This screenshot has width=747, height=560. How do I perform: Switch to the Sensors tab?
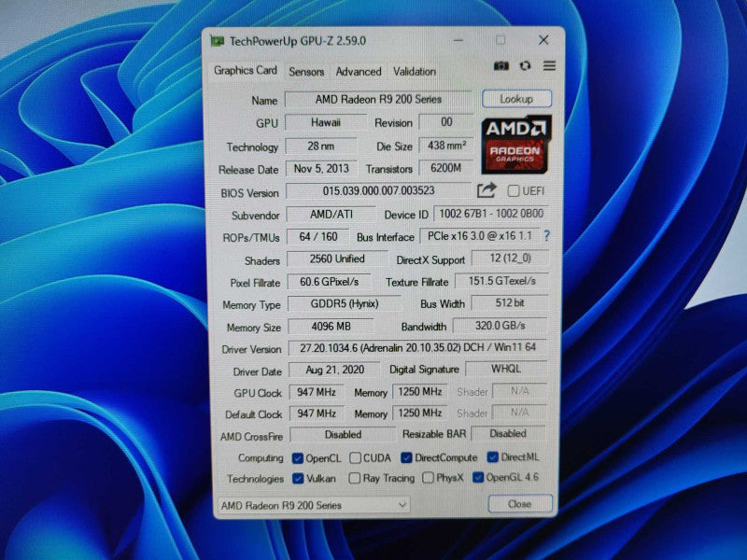click(306, 72)
